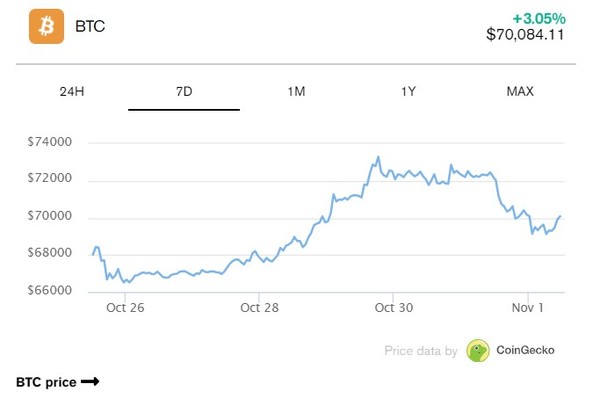Click the arrow next to BTC price
Viewport: 600px width, 413px height.
click(x=90, y=382)
